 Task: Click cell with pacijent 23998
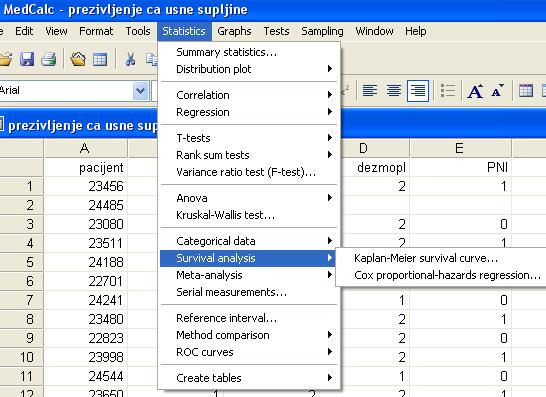pyautogui.click(x=85, y=357)
